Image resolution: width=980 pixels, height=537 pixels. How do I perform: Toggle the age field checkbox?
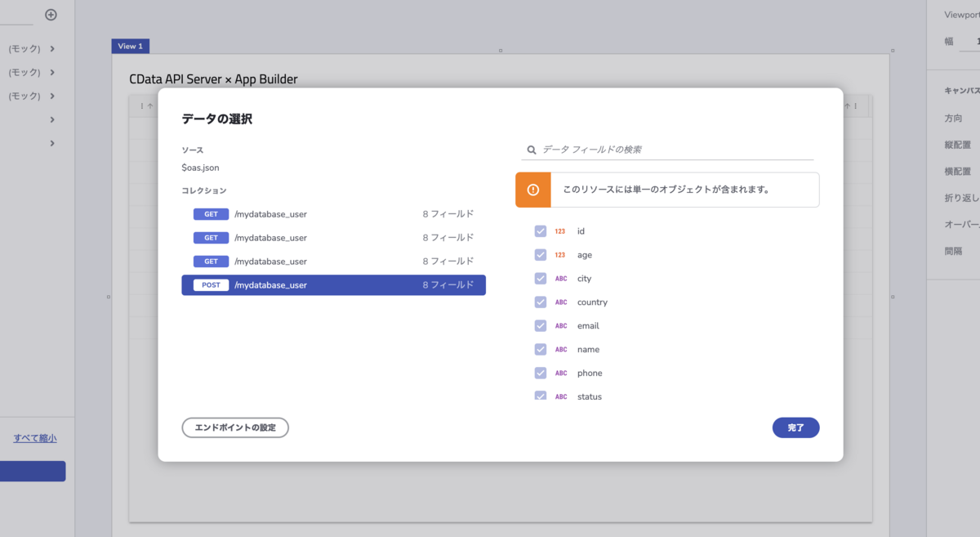click(x=541, y=255)
